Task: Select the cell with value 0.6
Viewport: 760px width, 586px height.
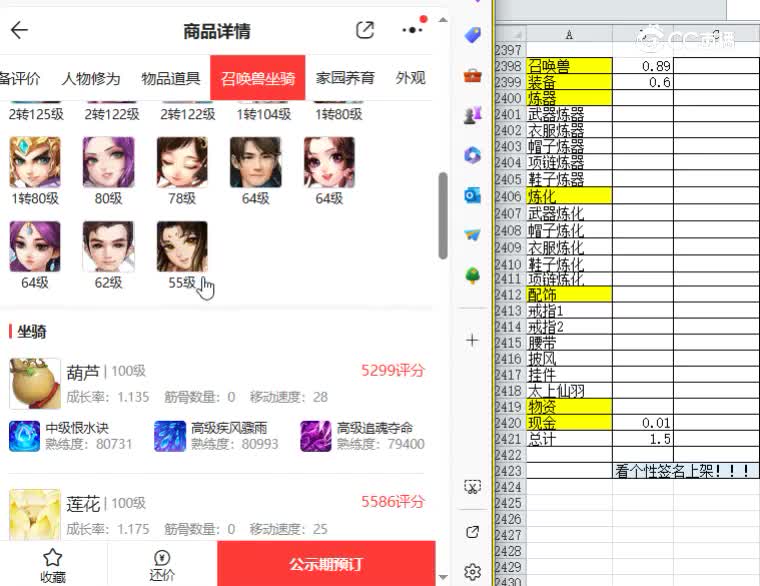Action: (x=643, y=82)
